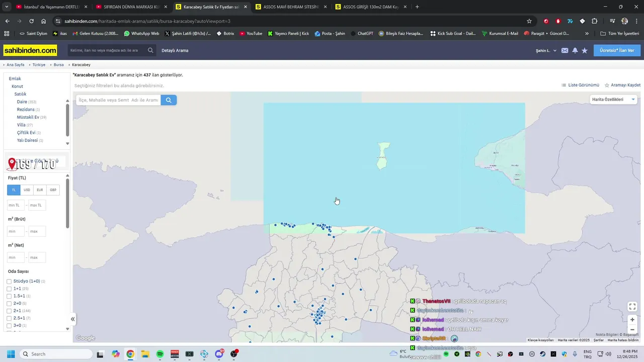Click the sahibinden.com logo
The image size is (644, 362).
30,50
